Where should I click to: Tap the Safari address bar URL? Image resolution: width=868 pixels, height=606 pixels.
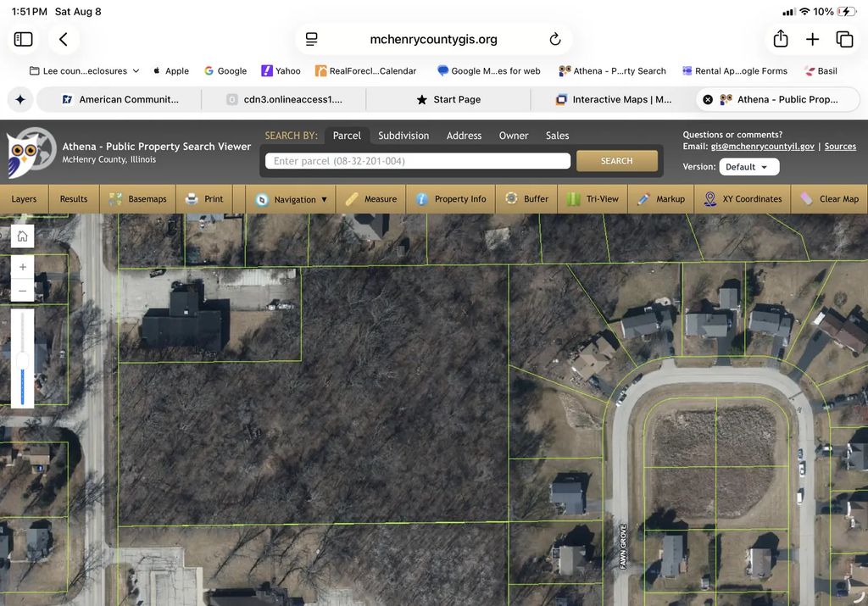433,39
